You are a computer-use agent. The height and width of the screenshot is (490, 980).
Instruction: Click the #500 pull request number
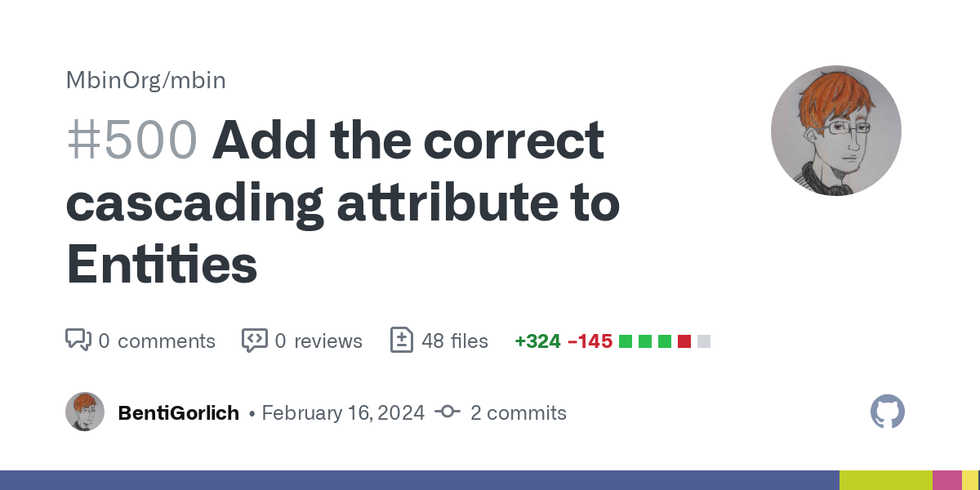(131, 140)
